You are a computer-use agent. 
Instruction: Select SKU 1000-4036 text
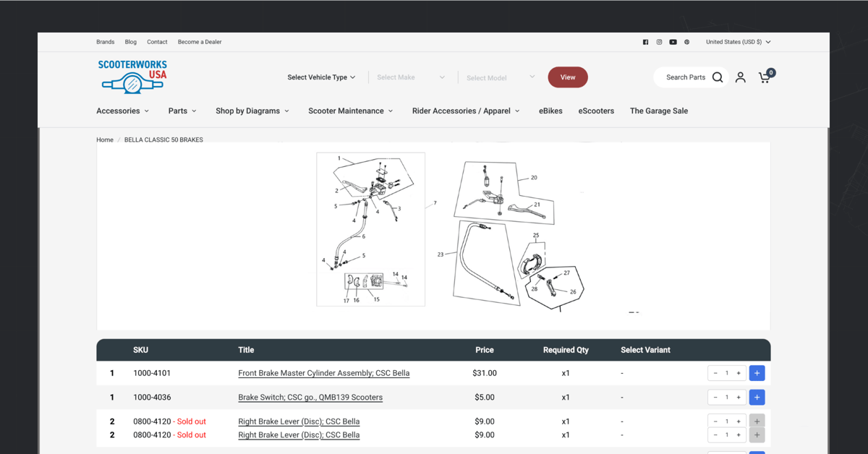pos(152,397)
